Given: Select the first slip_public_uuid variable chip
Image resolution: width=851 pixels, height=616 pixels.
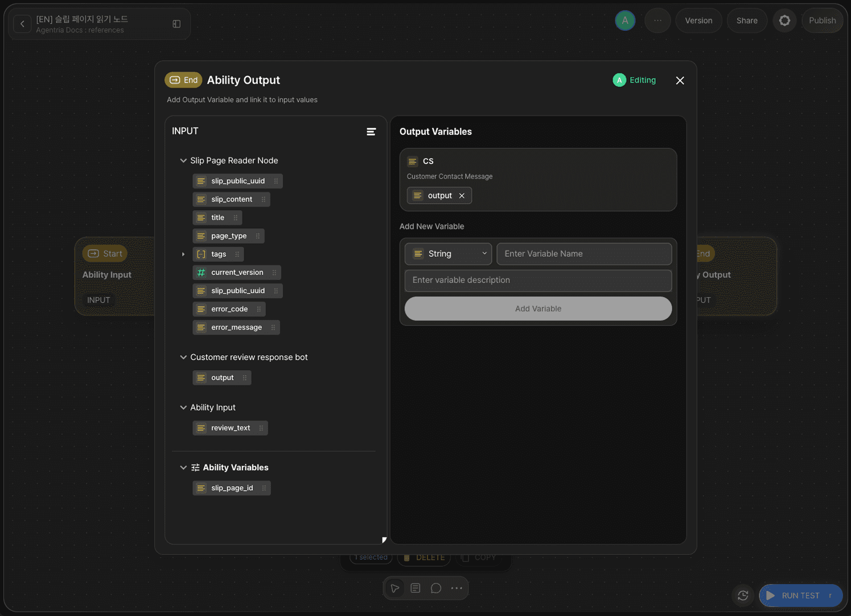Looking at the screenshot, I should pyautogui.click(x=237, y=181).
